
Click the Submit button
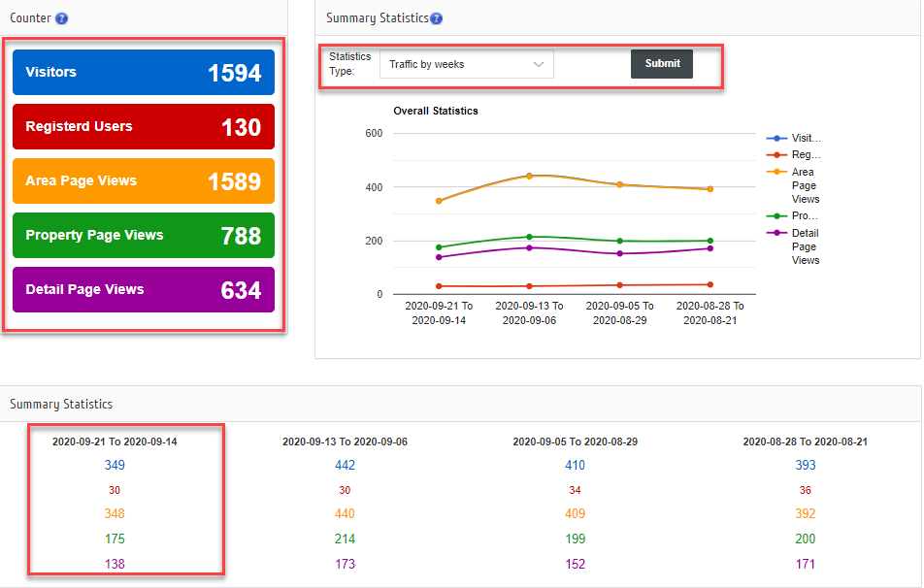[662, 64]
